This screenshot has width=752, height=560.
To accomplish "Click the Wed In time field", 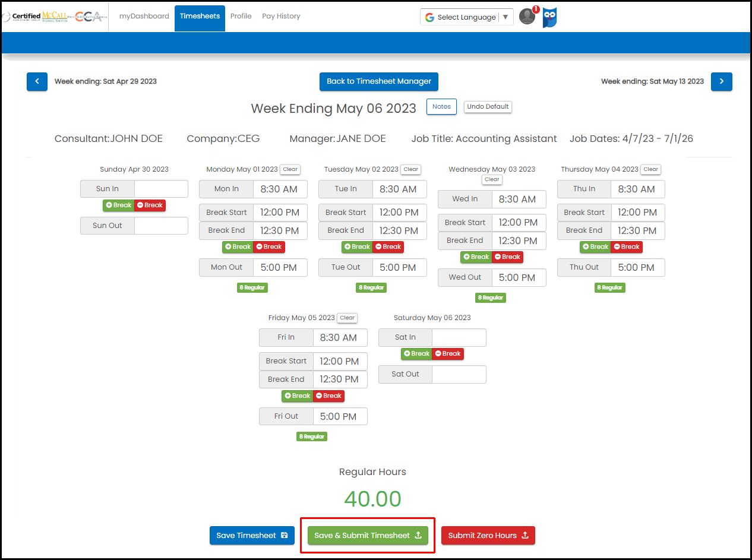I will point(519,200).
